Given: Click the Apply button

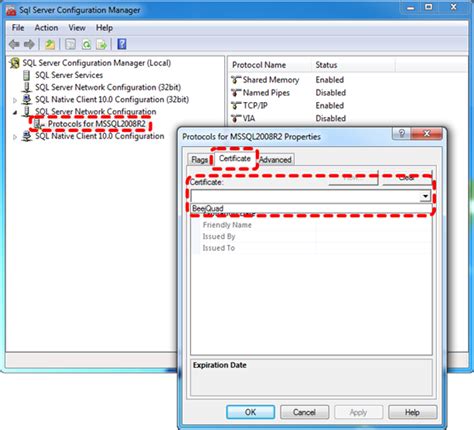Looking at the screenshot, I should tap(358, 412).
